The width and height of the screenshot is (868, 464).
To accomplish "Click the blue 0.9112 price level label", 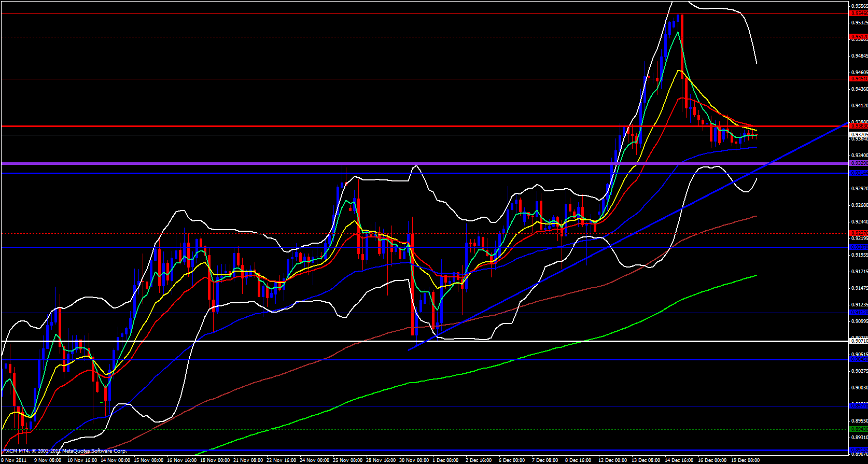I will (x=859, y=313).
